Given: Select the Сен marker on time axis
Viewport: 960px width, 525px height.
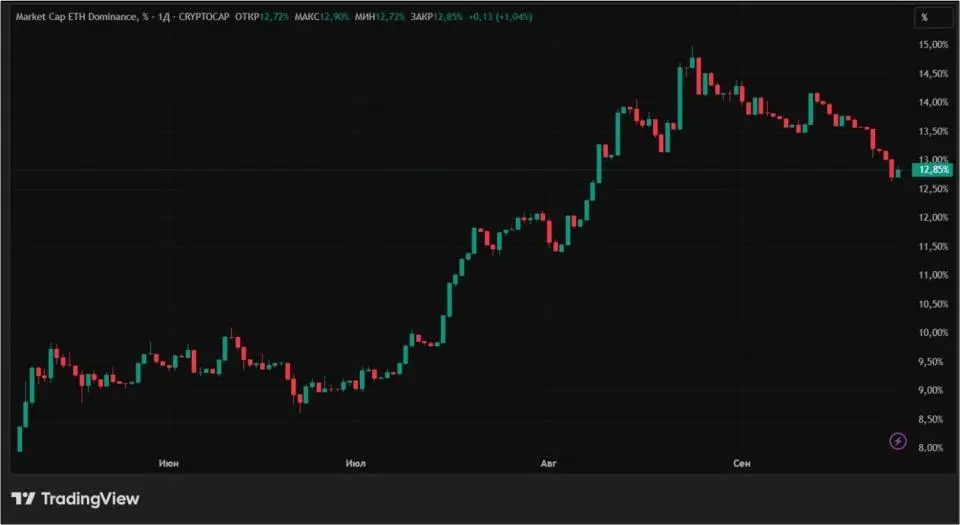Looking at the screenshot, I should click(741, 464).
